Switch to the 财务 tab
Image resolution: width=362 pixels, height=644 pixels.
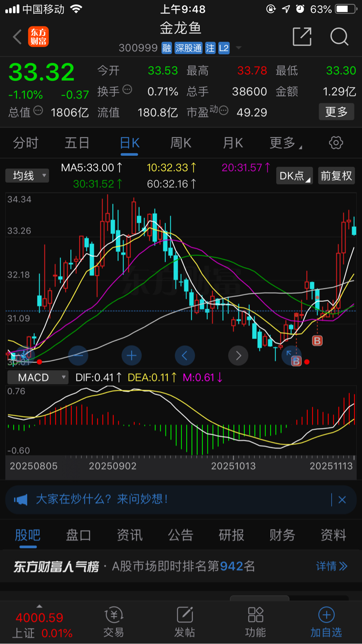282,535
